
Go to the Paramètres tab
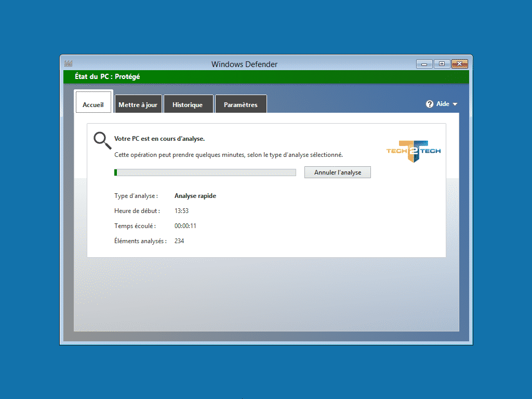(241, 104)
